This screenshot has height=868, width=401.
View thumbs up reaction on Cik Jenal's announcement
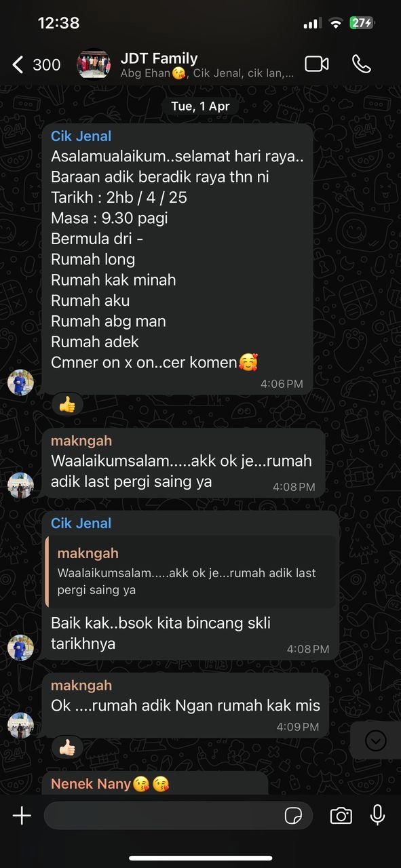pyautogui.click(x=67, y=405)
